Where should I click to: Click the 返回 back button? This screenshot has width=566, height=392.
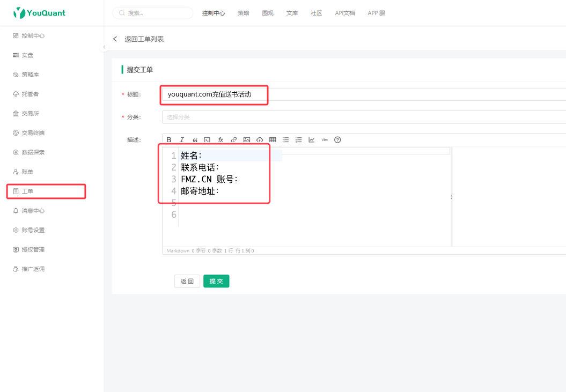pyautogui.click(x=187, y=281)
